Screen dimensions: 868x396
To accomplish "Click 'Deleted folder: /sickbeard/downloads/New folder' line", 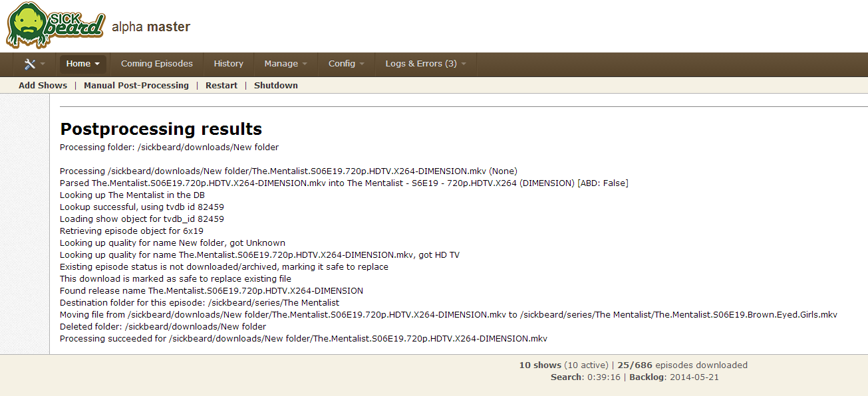I will tap(163, 327).
